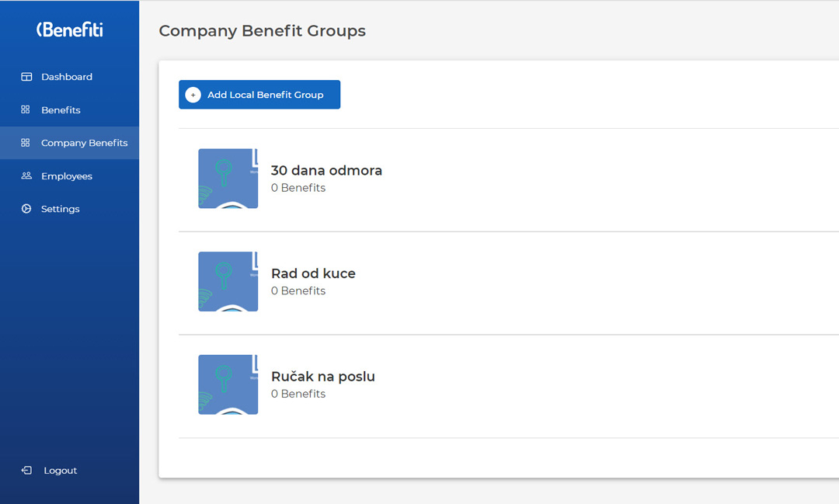Go to the Benefits menu item

click(61, 110)
